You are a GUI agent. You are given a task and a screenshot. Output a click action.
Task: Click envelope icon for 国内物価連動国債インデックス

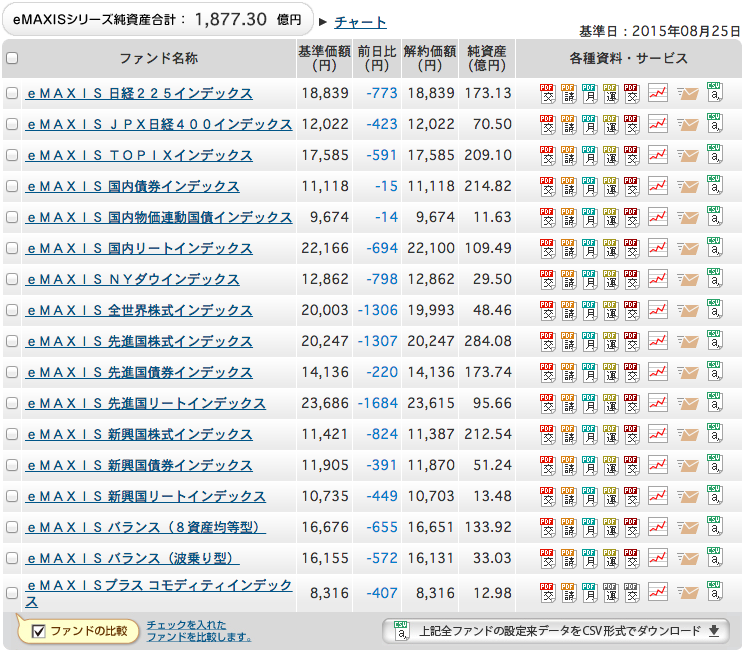(x=687, y=218)
